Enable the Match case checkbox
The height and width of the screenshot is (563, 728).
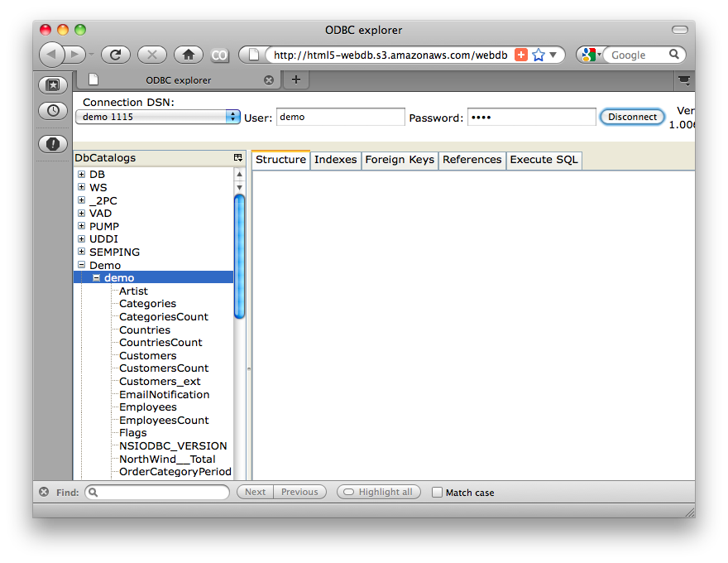438,492
